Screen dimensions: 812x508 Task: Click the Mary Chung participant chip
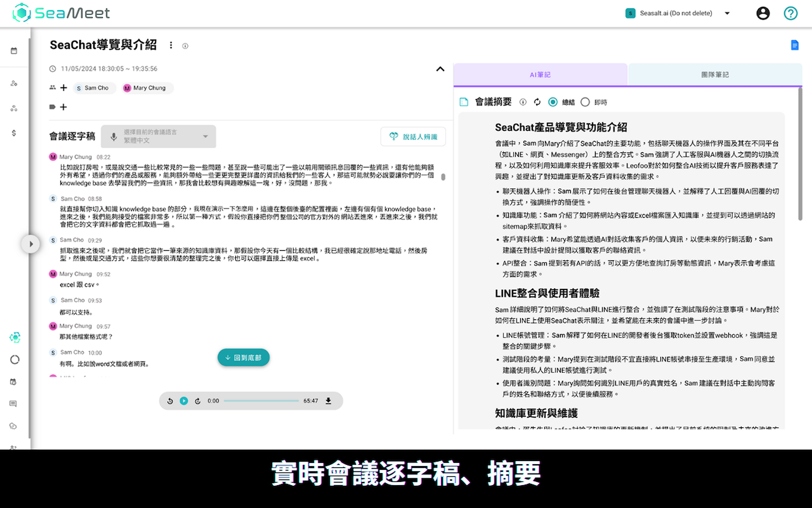tap(148, 88)
